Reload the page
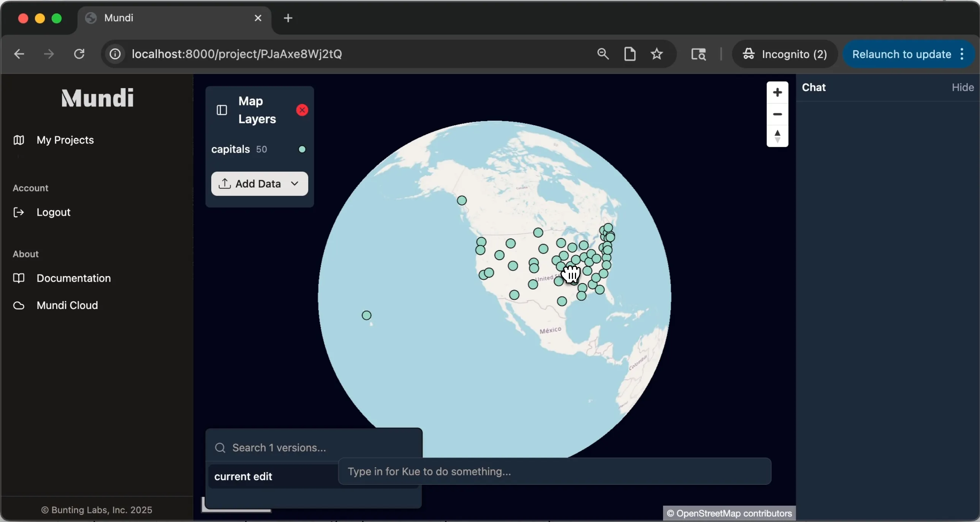The height and width of the screenshot is (522, 980). (x=79, y=54)
